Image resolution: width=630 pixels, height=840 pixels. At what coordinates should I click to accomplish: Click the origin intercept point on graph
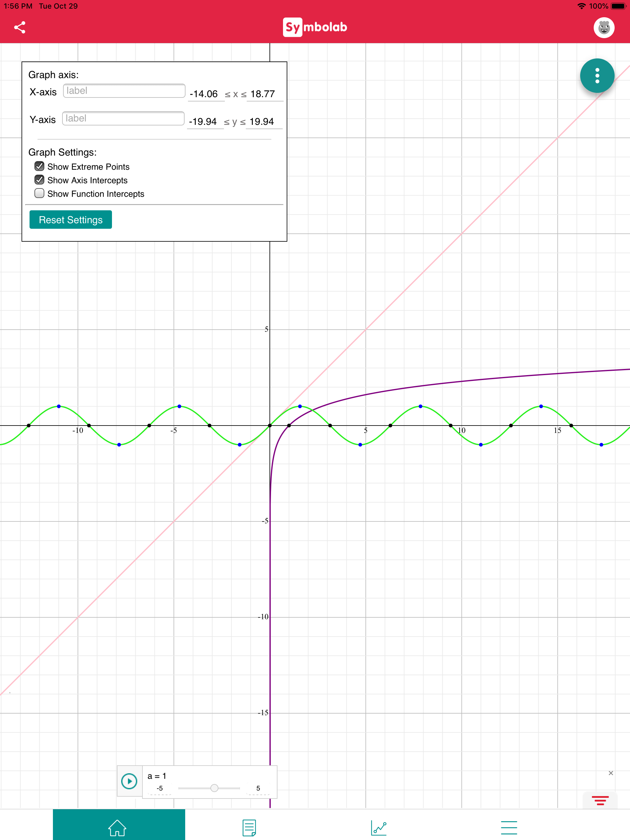click(270, 425)
